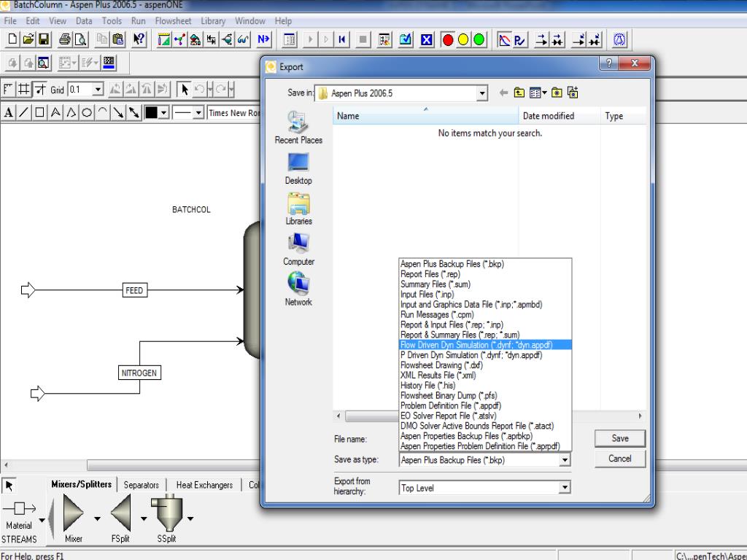
Task: Open the Library menu
Action: tap(213, 21)
